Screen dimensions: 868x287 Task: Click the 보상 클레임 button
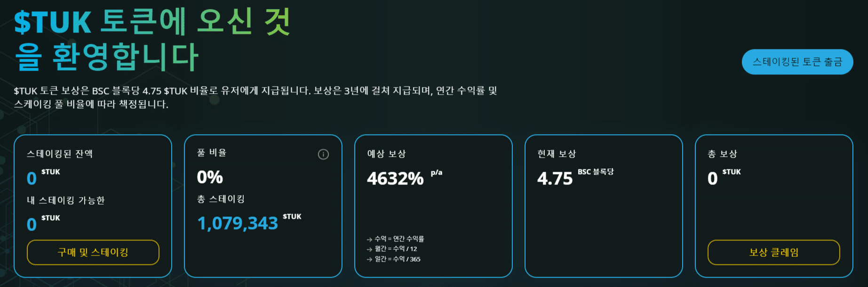coord(773,253)
